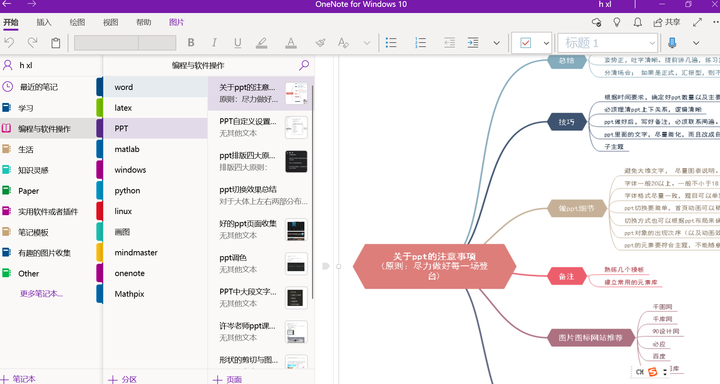The height and width of the screenshot is (384, 720).
Task: Click the 共享 share button
Action: (667, 22)
